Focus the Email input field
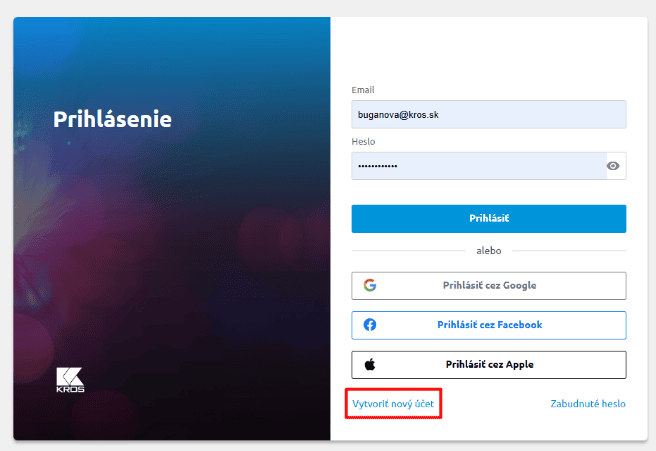The image size is (656, 451). (488, 115)
